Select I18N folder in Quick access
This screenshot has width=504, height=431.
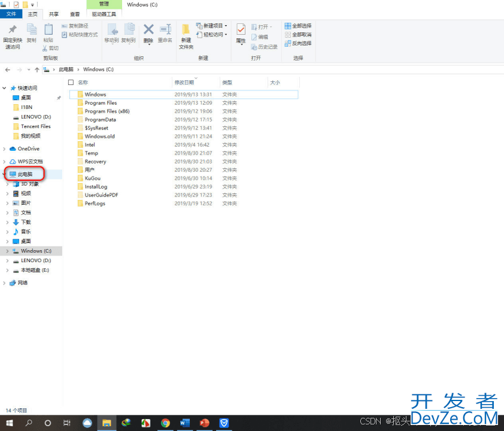26,107
